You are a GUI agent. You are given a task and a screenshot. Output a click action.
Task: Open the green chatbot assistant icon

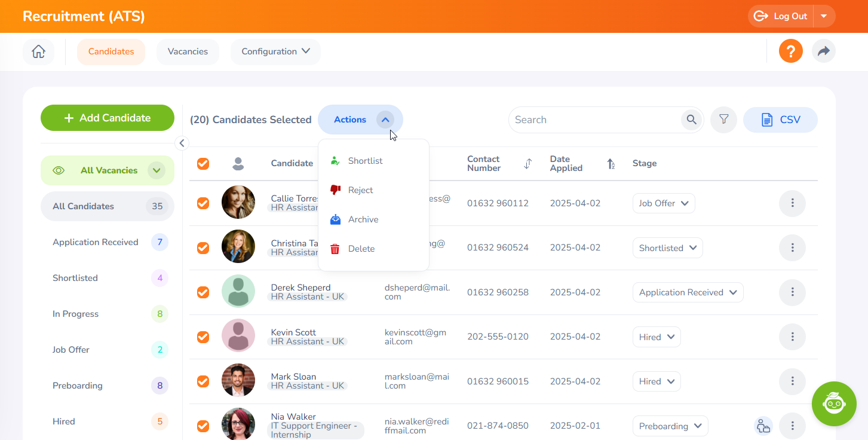[834, 404]
